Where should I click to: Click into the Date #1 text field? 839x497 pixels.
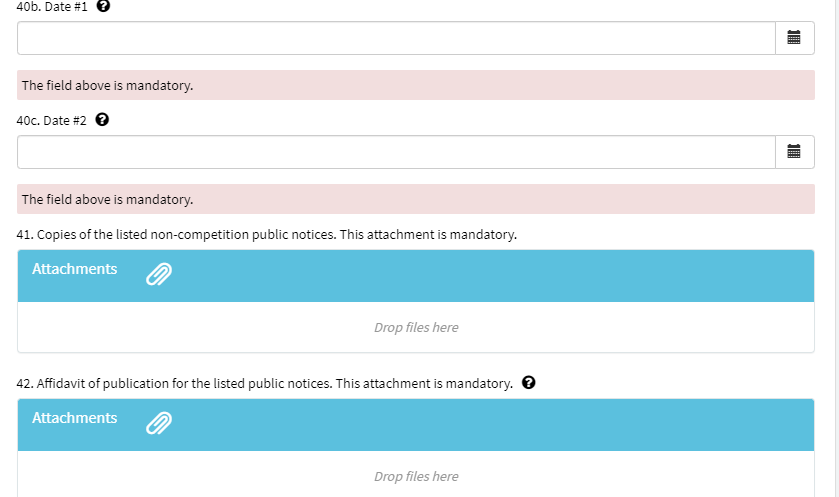tap(396, 38)
